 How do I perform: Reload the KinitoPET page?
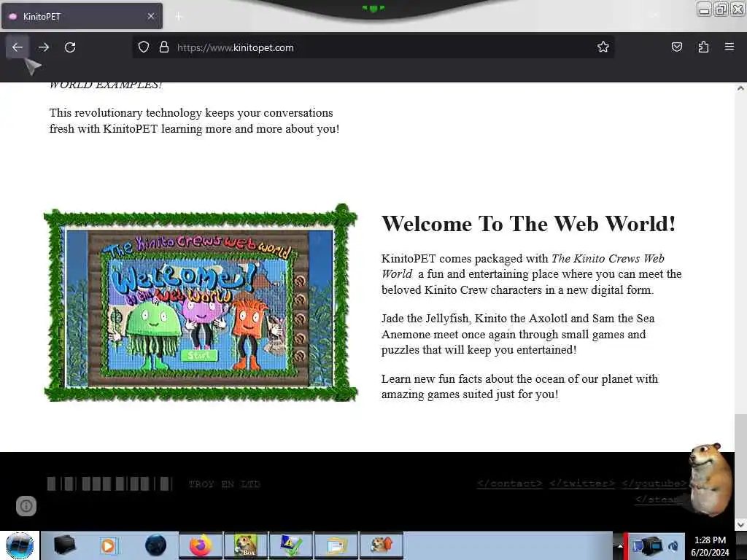(70, 47)
